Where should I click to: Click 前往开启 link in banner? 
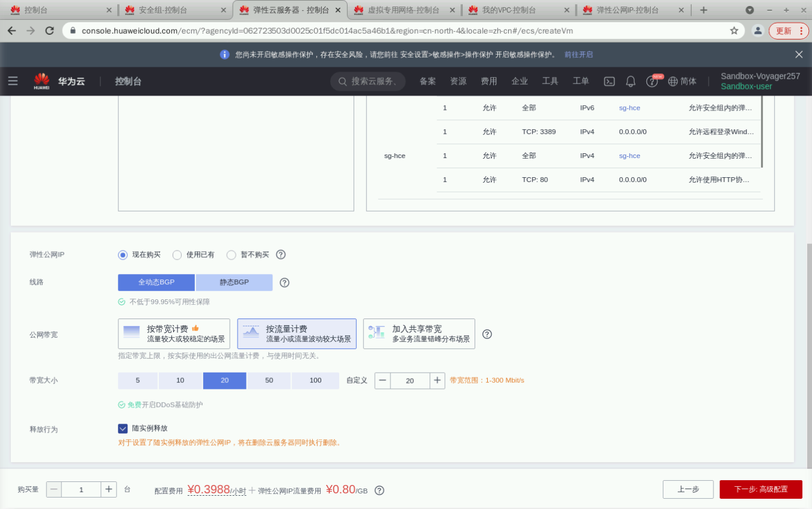tap(579, 55)
